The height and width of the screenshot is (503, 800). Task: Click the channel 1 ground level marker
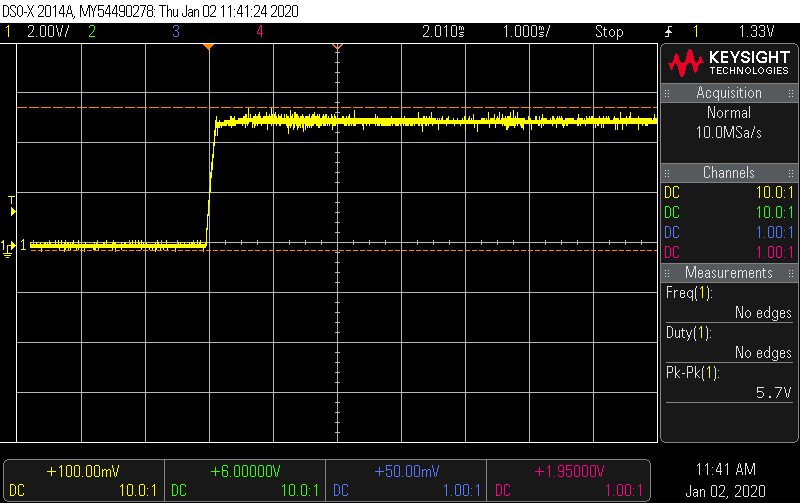click(8, 248)
